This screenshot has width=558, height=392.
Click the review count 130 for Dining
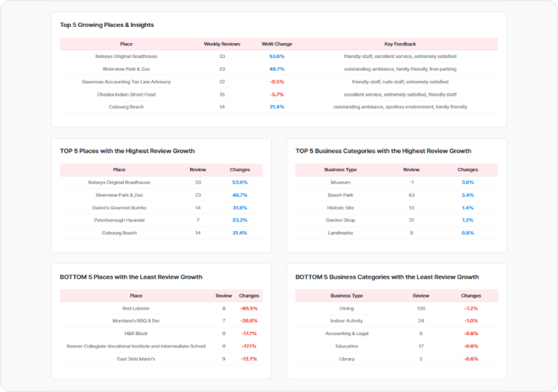coord(421,308)
